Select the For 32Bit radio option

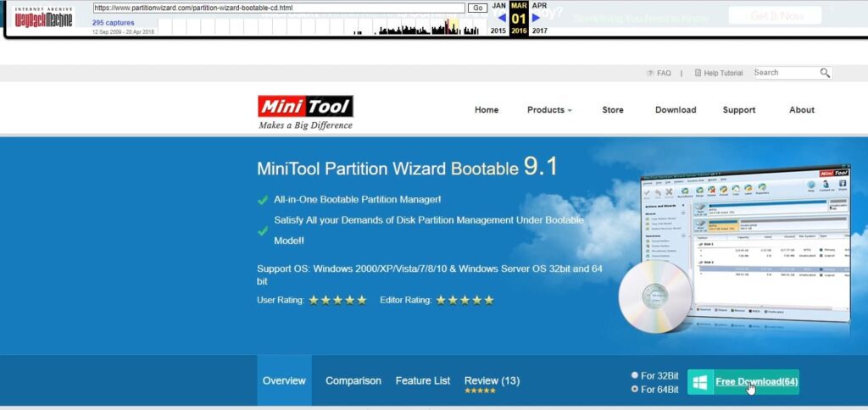point(635,375)
